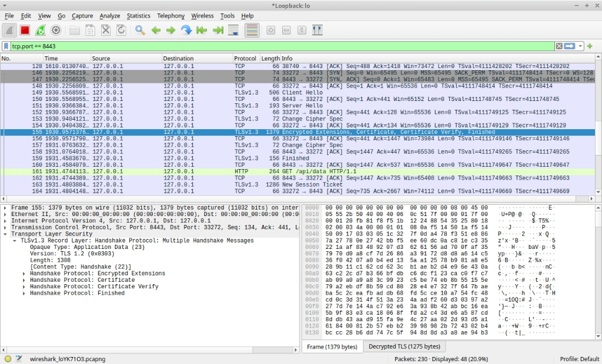Expand the Ethernet II tree row
The height and width of the screenshot is (364, 602).
5,214
